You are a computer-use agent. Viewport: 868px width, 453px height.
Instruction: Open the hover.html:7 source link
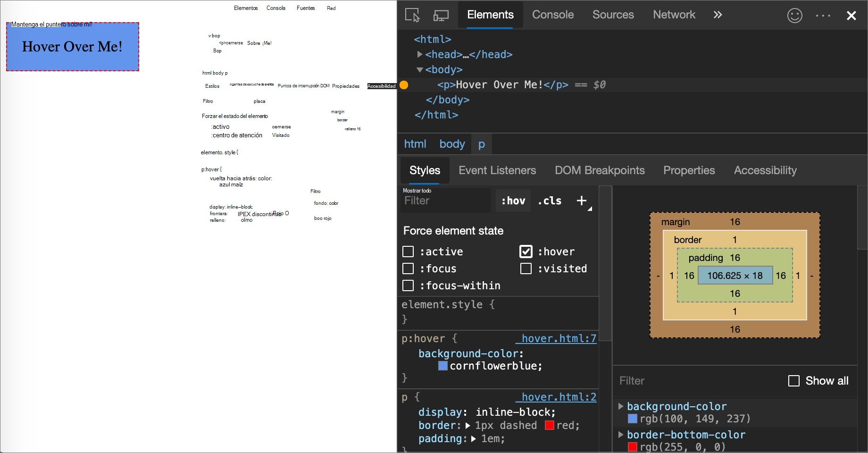[557, 338]
